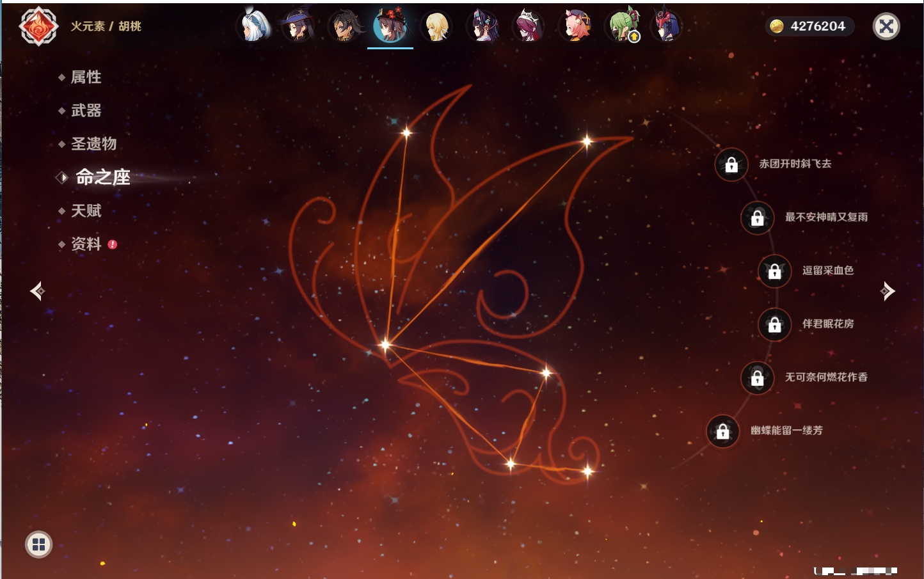Open the 武器 weapon menu

tap(86, 111)
